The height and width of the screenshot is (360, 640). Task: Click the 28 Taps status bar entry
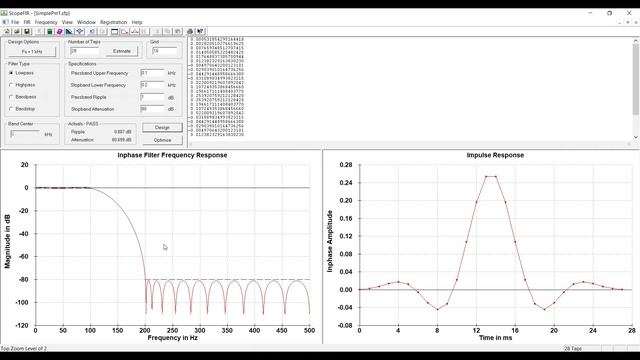[x=573, y=349]
